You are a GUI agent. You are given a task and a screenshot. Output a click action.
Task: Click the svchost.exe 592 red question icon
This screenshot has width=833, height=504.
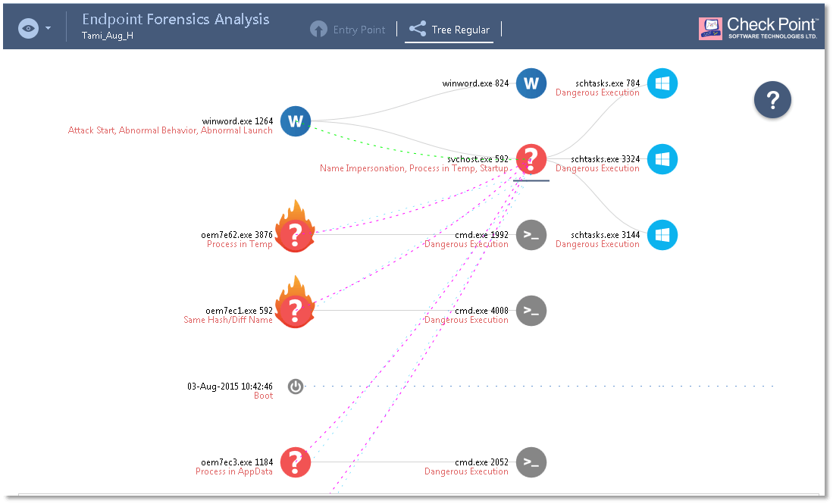(531, 159)
